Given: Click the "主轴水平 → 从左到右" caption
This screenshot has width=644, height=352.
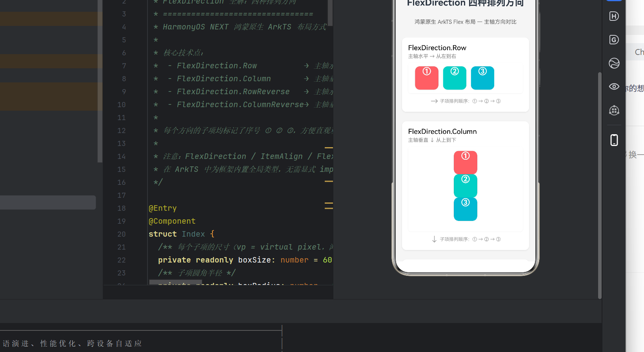Looking at the screenshot, I should (432, 57).
